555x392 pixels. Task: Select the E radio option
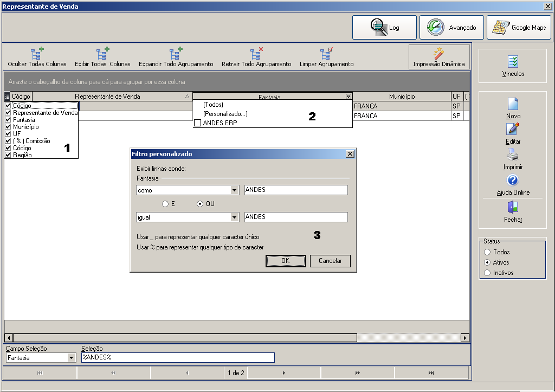click(165, 204)
